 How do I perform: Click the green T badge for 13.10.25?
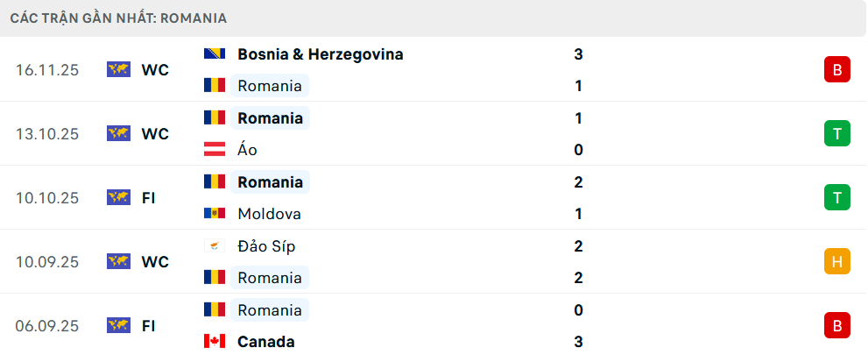pos(837,134)
